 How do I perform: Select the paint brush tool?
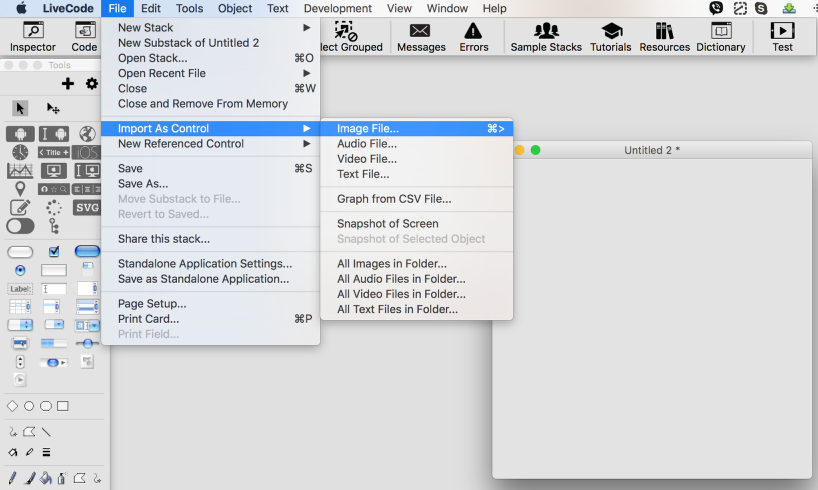pos(30,477)
